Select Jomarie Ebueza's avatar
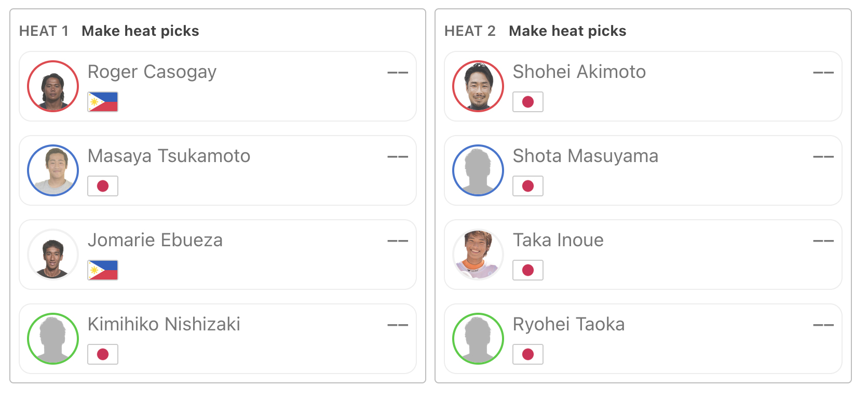This screenshot has height=400, width=868. pos(53,255)
